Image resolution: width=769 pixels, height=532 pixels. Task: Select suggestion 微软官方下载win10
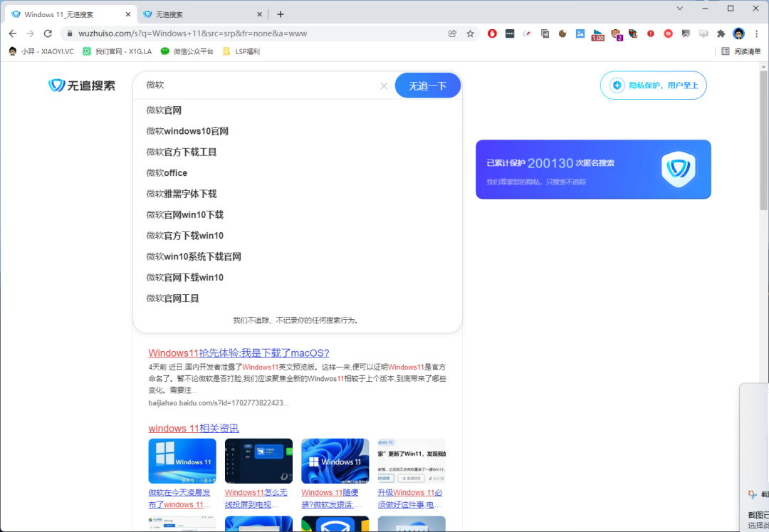[x=185, y=235]
